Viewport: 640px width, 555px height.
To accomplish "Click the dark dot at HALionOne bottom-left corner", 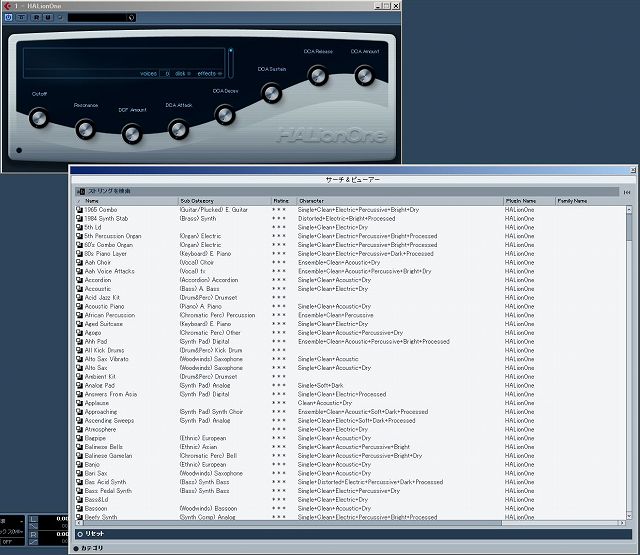I will coord(19,150).
